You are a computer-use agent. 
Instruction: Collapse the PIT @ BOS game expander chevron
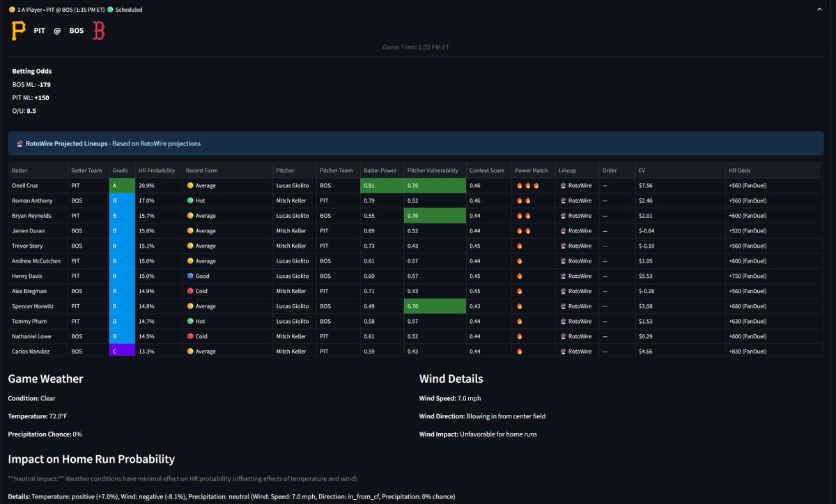(x=821, y=10)
